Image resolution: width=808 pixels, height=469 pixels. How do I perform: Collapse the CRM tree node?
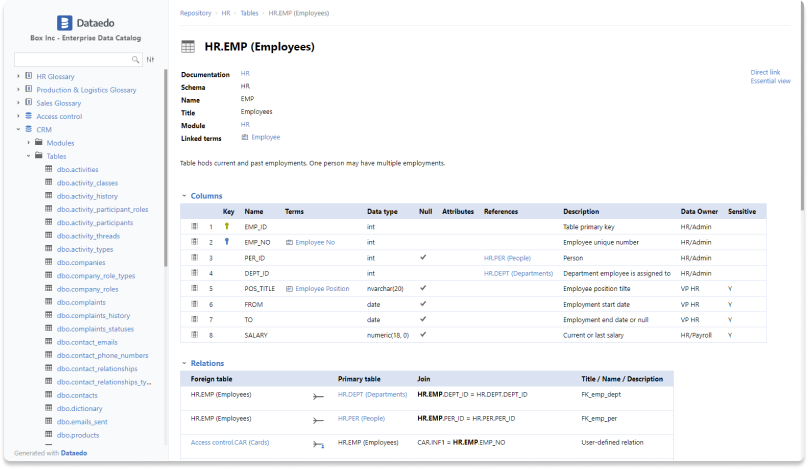pyautogui.click(x=17, y=129)
